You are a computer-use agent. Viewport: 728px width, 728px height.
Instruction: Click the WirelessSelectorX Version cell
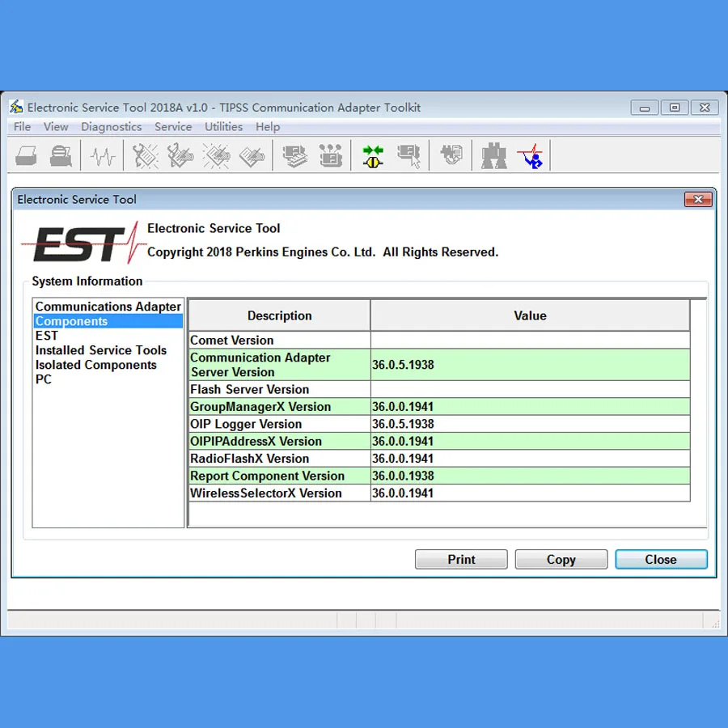(x=280, y=493)
